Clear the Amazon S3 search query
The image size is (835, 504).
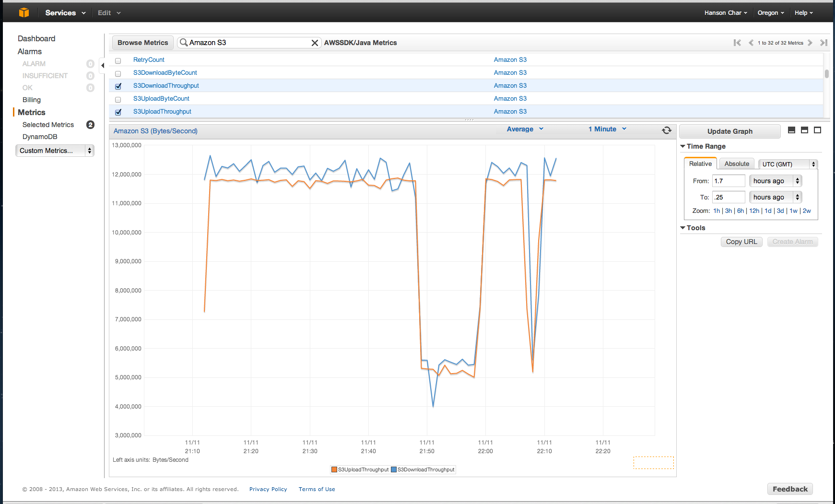pyautogui.click(x=315, y=43)
